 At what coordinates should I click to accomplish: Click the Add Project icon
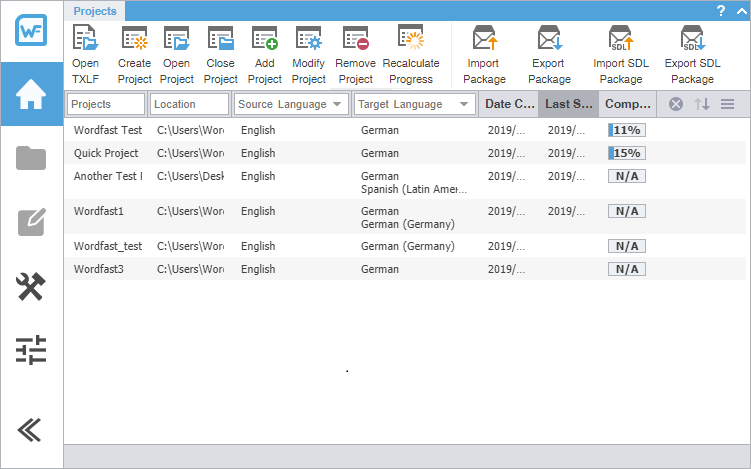click(264, 40)
